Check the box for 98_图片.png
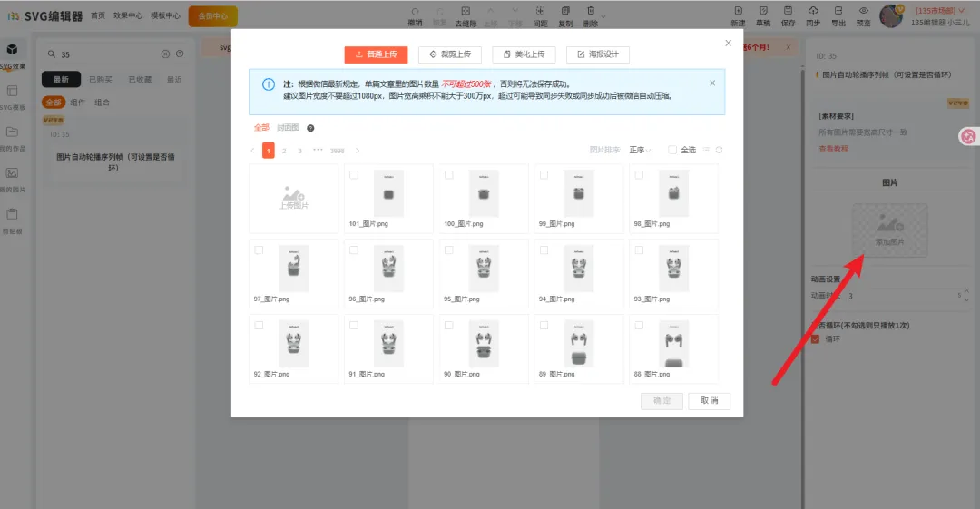This screenshot has height=509, width=980. pos(639,175)
